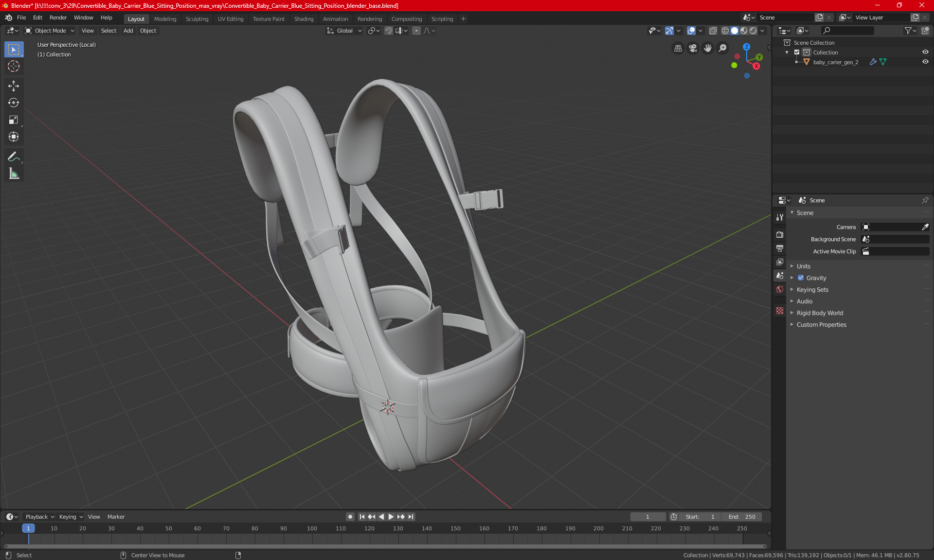Select the Move tool
Viewport: 934px width, 560px height.
14,86
